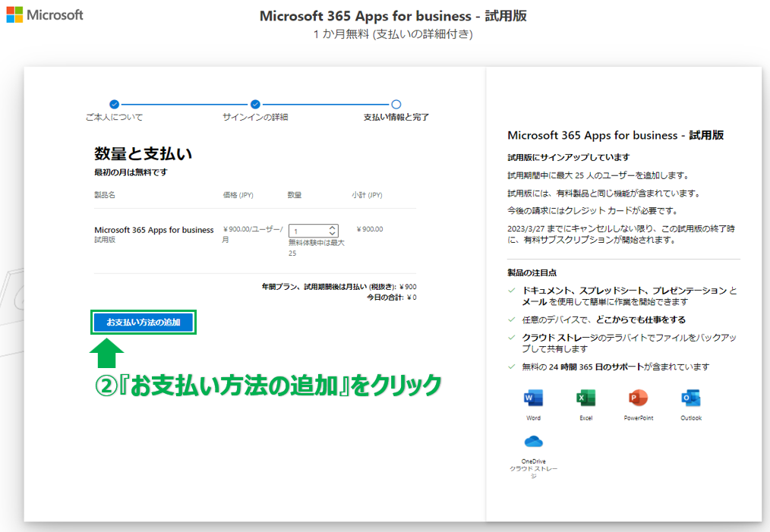Click the 年間プラン monthly payment line

click(339, 287)
